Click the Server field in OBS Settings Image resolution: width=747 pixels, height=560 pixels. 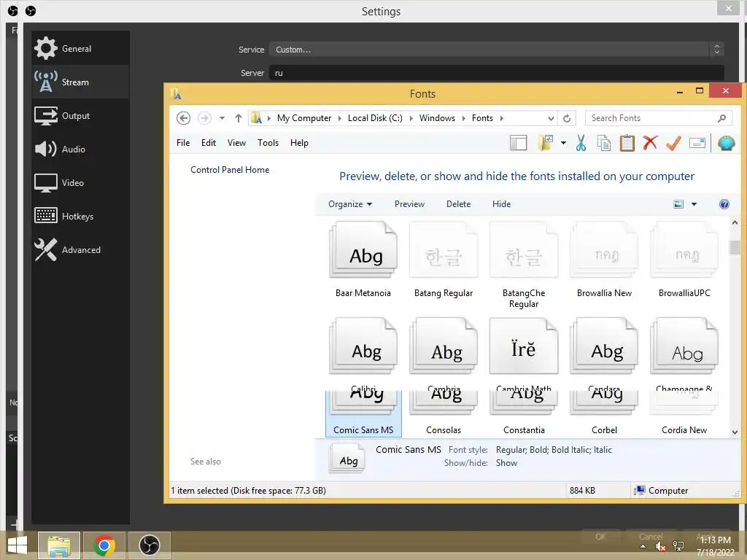coord(497,73)
